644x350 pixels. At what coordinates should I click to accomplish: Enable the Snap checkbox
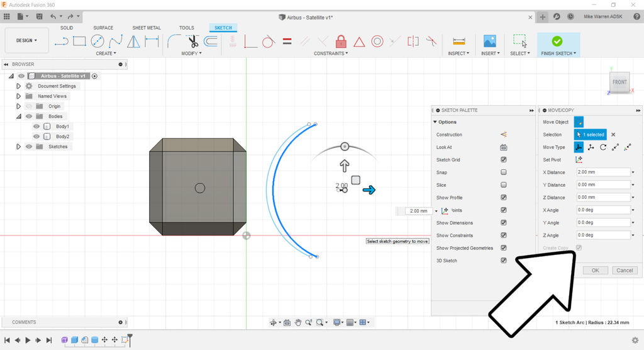[504, 172]
